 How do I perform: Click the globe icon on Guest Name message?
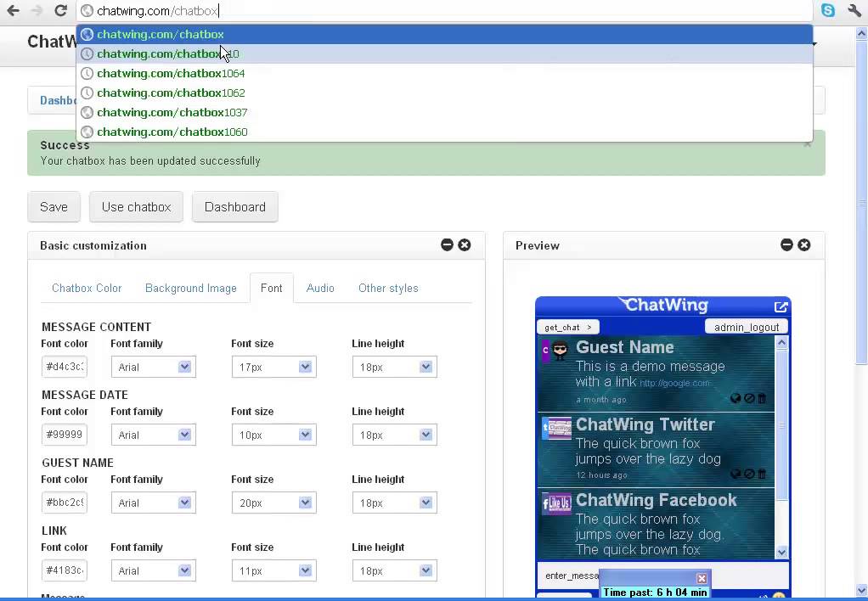[736, 398]
